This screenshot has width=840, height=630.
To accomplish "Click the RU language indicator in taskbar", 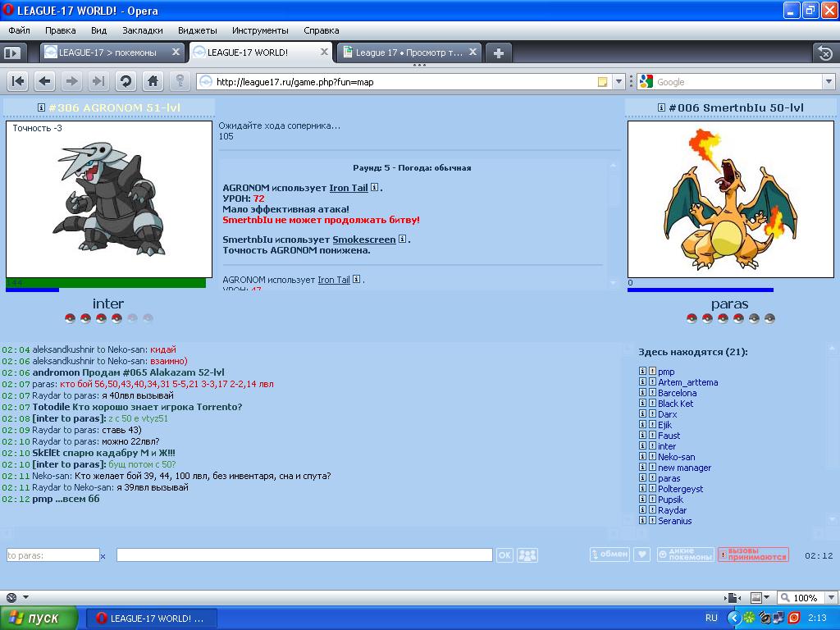I will click(x=711, y=619).
